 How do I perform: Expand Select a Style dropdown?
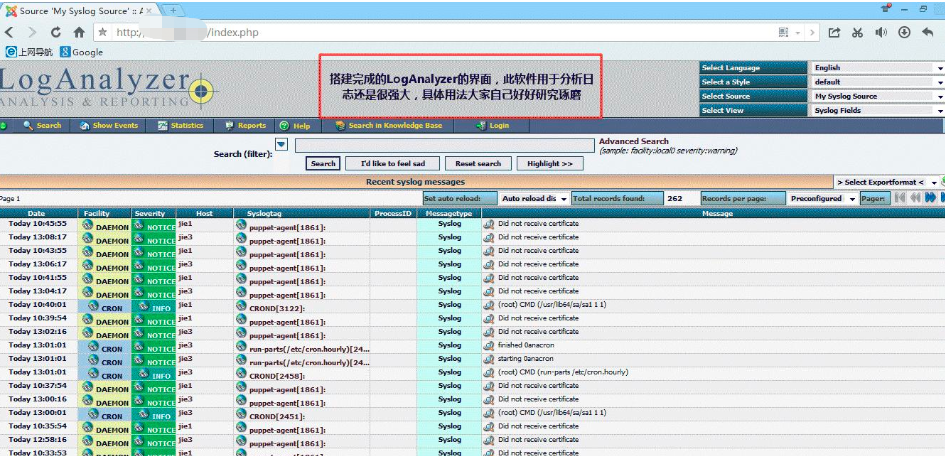[x=878, y=82]
